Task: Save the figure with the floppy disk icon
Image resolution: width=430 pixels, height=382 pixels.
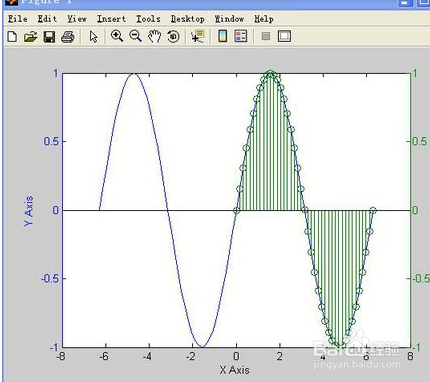Action: pyautogui.click(x=49, y=36)
